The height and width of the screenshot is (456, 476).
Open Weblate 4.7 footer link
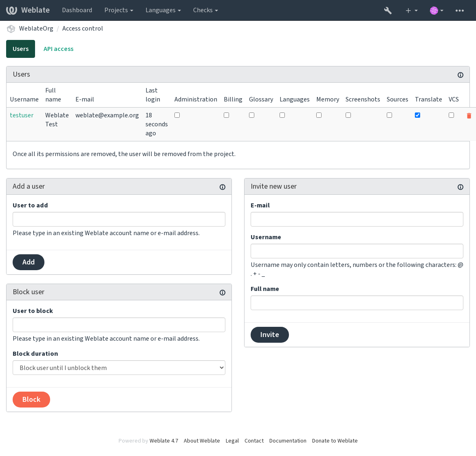(x=164, y=441)
